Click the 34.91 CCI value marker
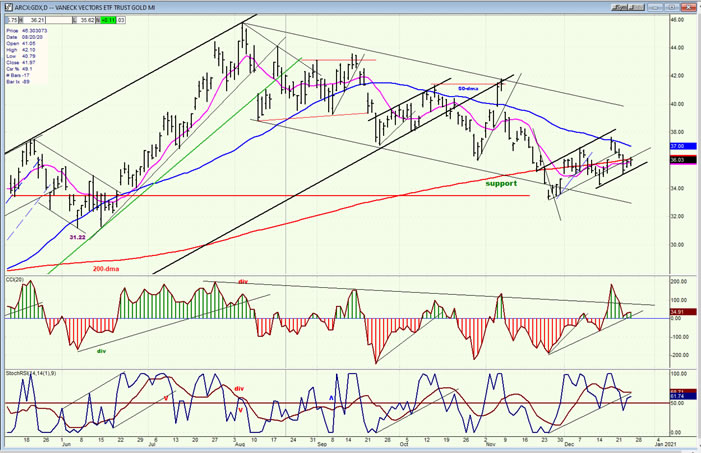The height and width of the screenshot is (453, 701). [x=683, y=312]
